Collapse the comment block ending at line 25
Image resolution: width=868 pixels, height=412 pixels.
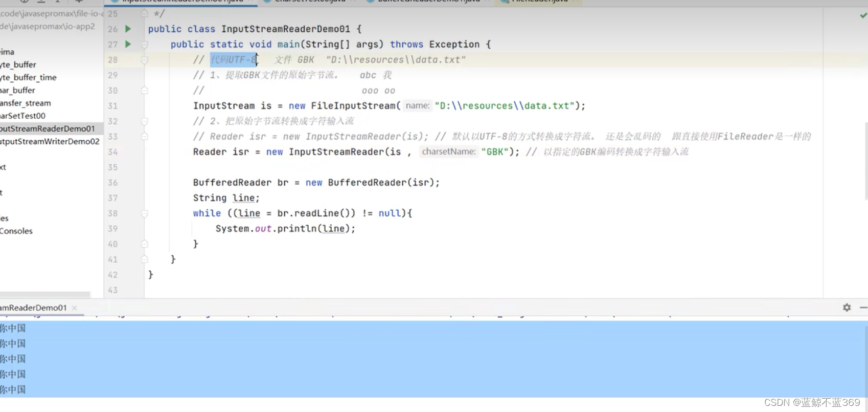[x=145, y=13]
